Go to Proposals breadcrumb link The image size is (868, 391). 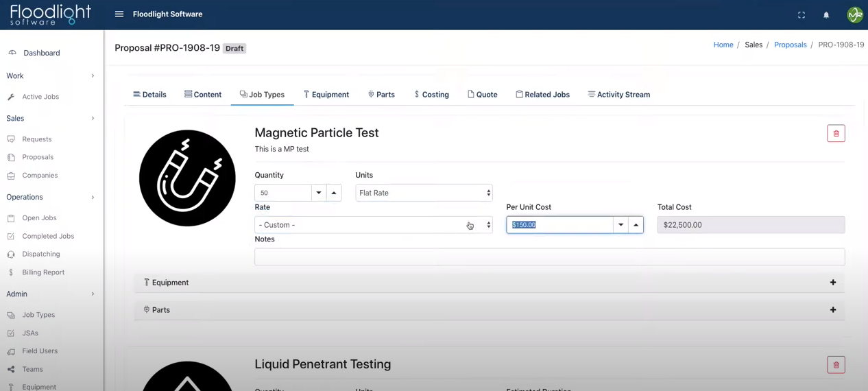[x=790, y=45]
